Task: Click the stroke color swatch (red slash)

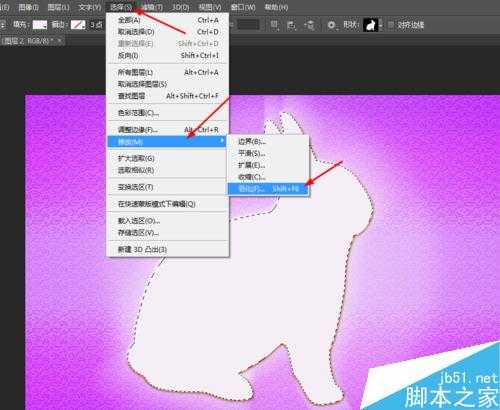Action: click(x=78, y=25)
